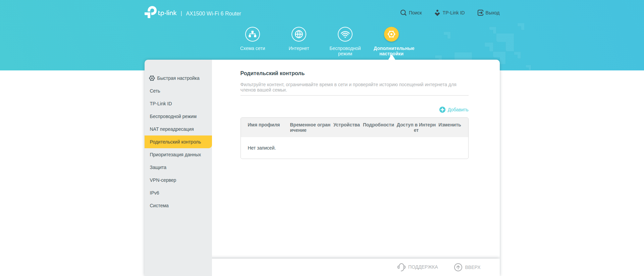Open the Беспроводной режим Wi-Fi icon
This screenshot has height=276, width=644.
(345, 34)
